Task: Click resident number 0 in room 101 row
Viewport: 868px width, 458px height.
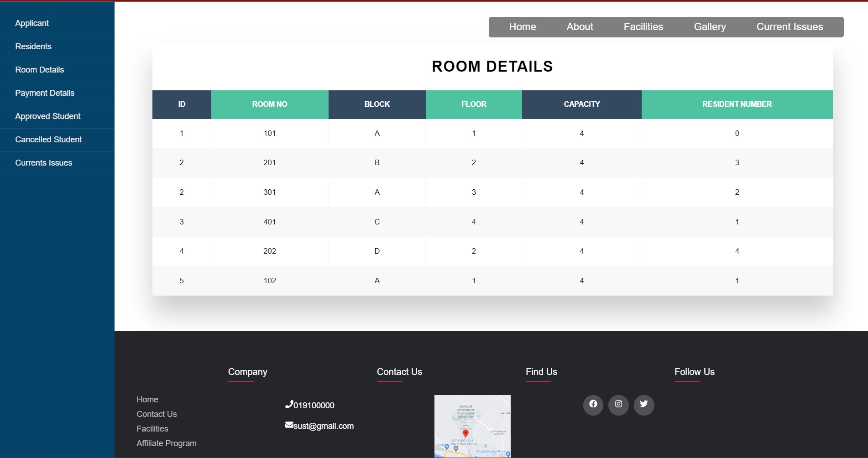Action: coord(737,134)
